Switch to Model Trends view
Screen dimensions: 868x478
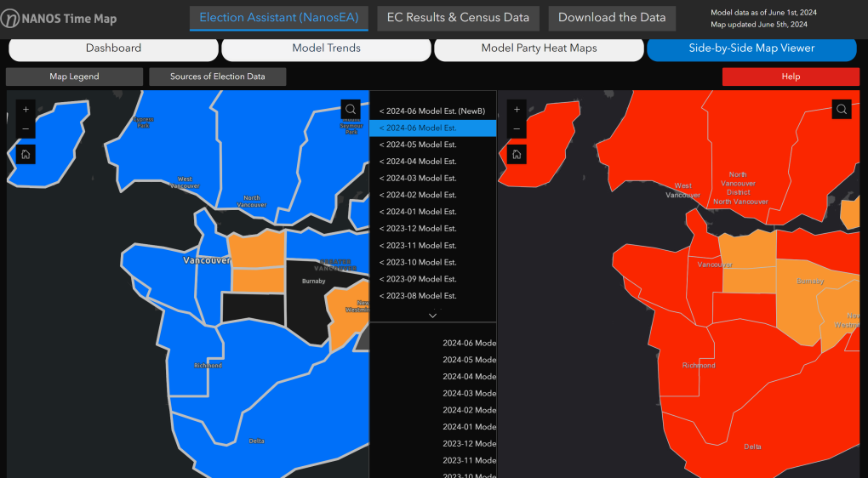click(326, 48)
